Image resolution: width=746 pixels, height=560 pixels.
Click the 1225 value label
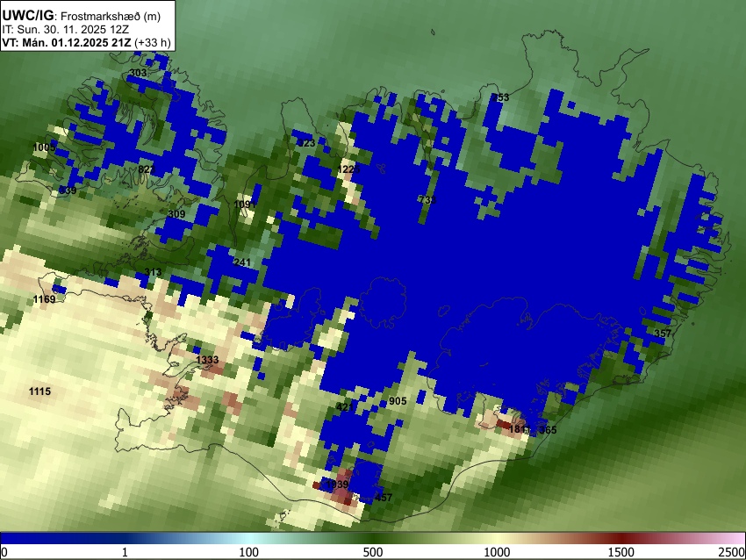click(348, 169)
